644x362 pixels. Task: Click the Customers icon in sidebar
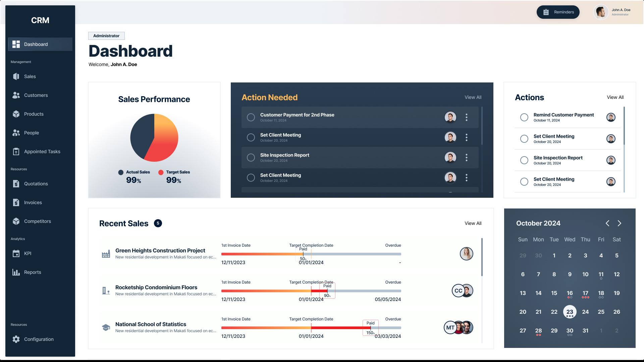(x=16, y=95)
